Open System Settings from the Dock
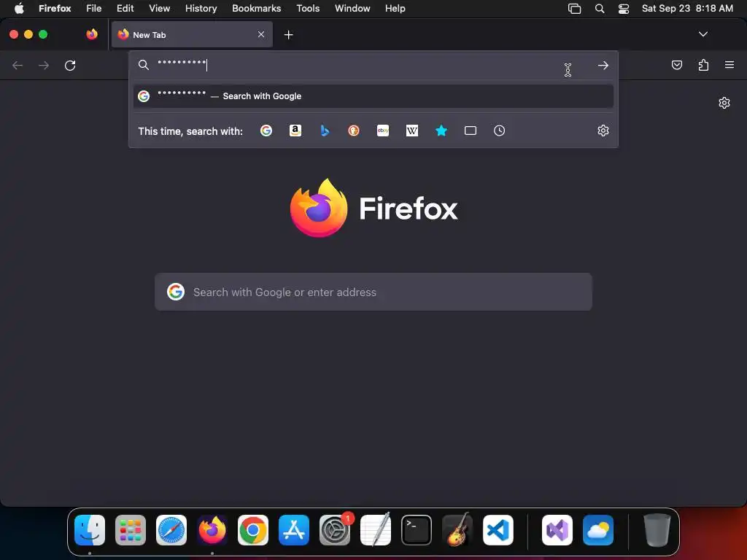Viewport: 747px width, 560px height. 335,530
